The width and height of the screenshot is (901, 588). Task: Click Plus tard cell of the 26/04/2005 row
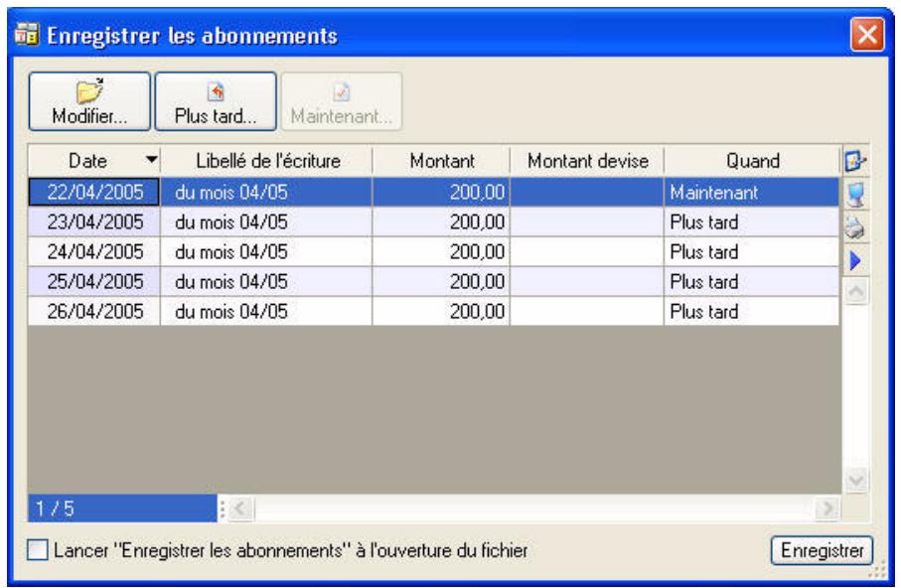pos(752,312)
